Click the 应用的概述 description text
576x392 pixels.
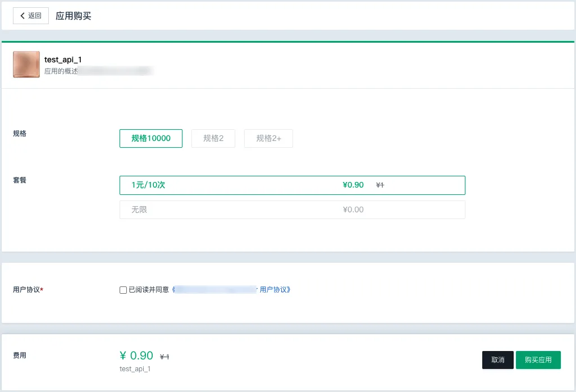[61, 71]
